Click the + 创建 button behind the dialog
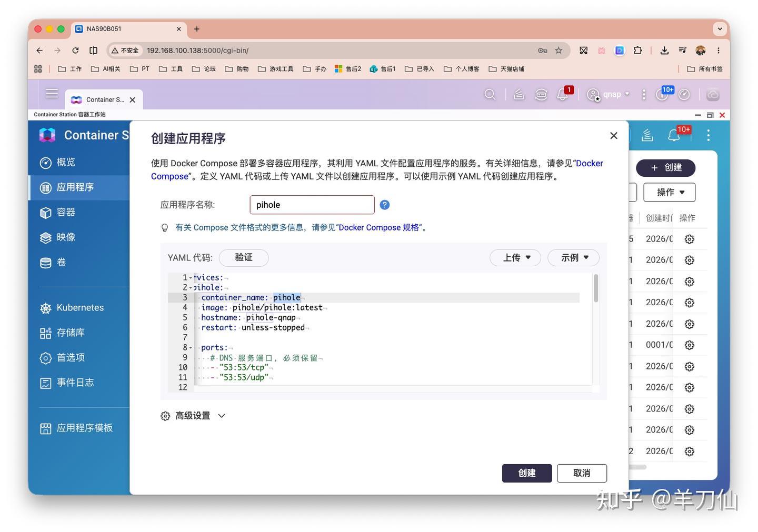758x532 pixels. click(666, 168)
